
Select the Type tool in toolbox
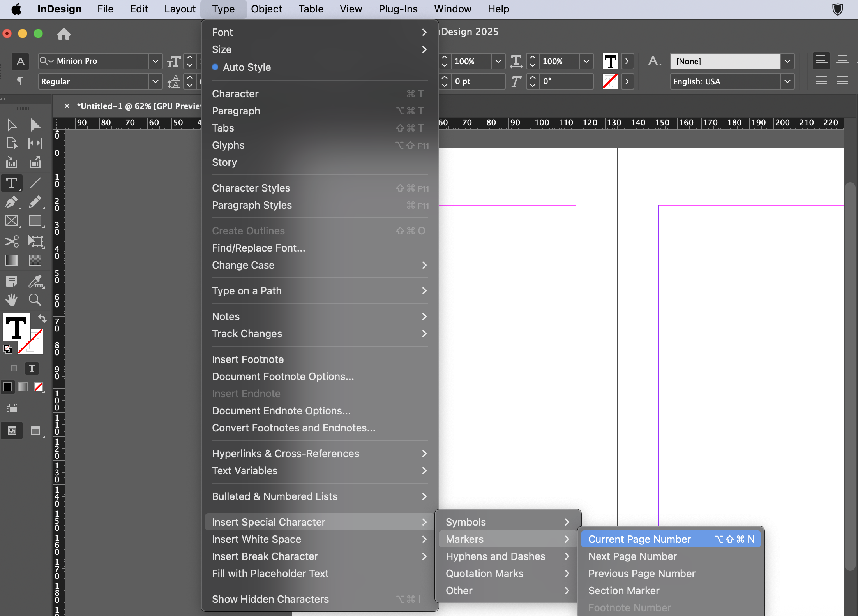tap(12, 183)
